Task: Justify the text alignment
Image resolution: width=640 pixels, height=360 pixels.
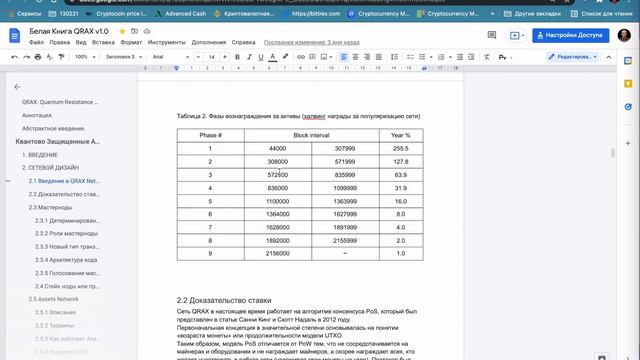Action: [x=379, y=57]
